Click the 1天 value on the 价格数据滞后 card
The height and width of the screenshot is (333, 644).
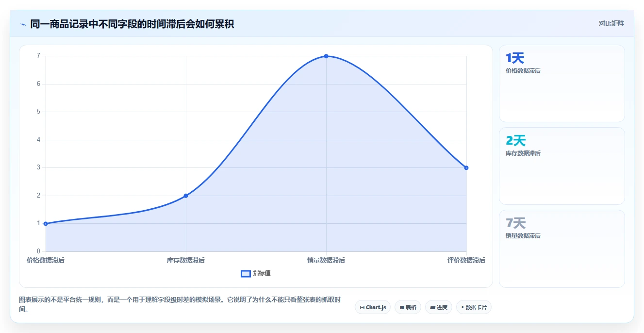(x=515, y=58)
